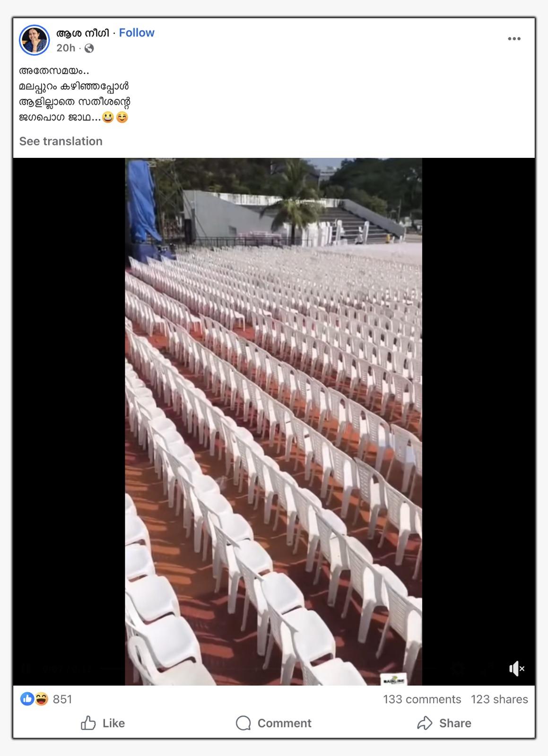Click the watermark logo in video corner
The width and height of the screenshot is (548, 756).
tap(393, 679)
